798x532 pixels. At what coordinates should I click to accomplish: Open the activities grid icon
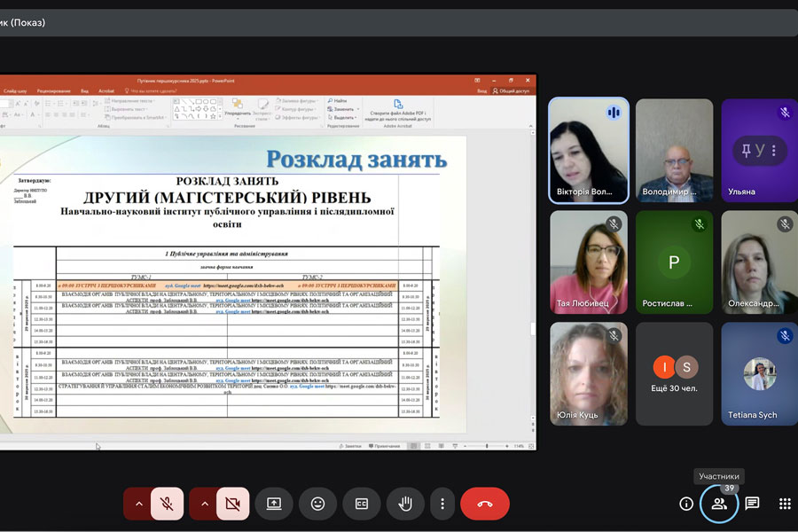pyautogui.click(x=785, y=504)
